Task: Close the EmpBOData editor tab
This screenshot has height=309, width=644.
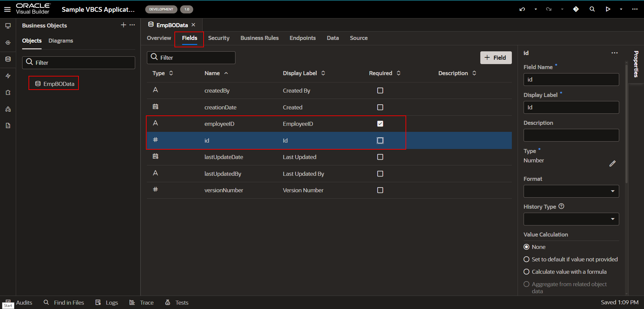Action: tap(193, 25)
